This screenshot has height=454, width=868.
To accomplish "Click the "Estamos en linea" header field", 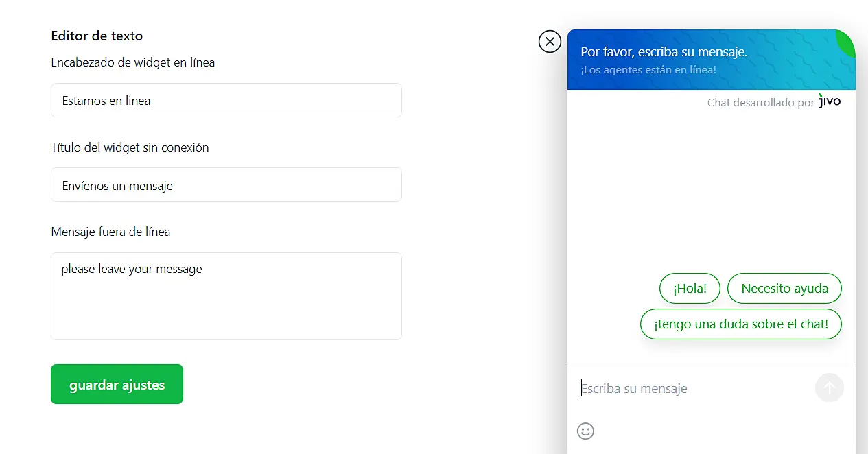I will pos(226,101).
